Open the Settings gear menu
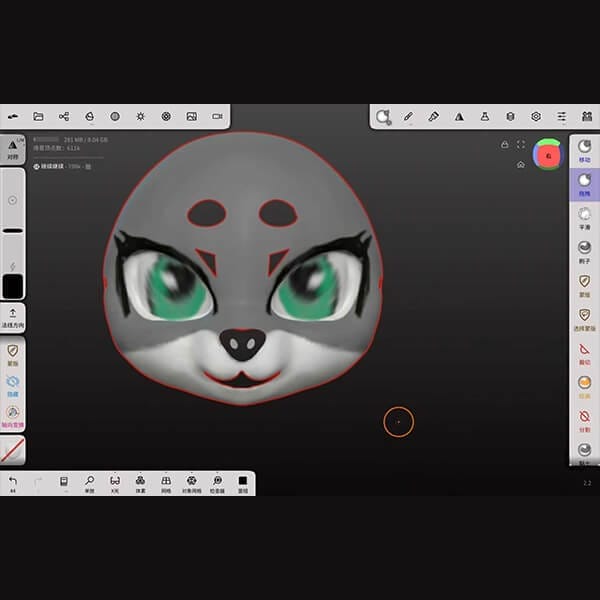 coord(536,116)
